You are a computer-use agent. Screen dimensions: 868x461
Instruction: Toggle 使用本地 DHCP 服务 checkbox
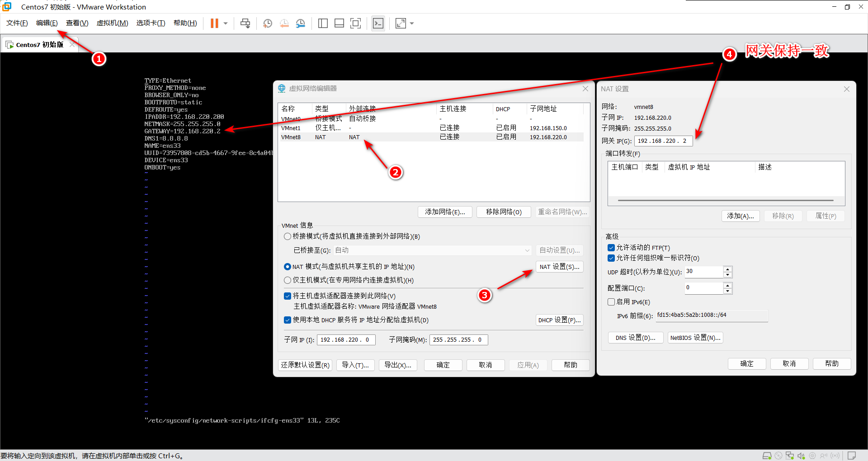tap(287, 320)
